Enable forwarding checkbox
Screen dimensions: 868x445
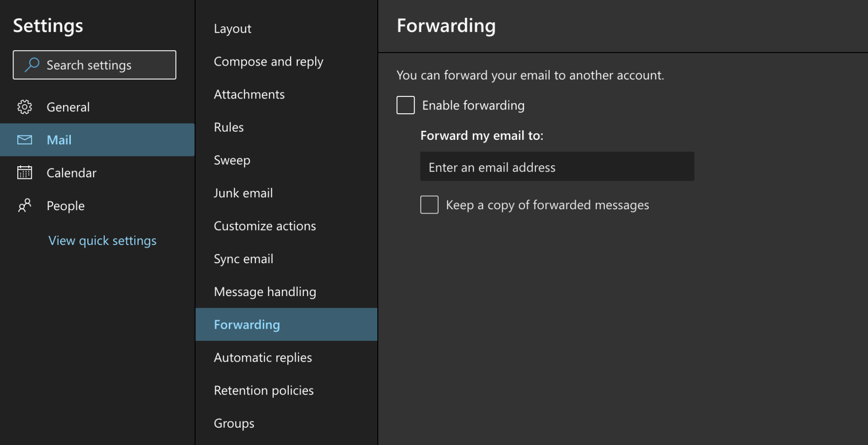[x=406, y=105]
